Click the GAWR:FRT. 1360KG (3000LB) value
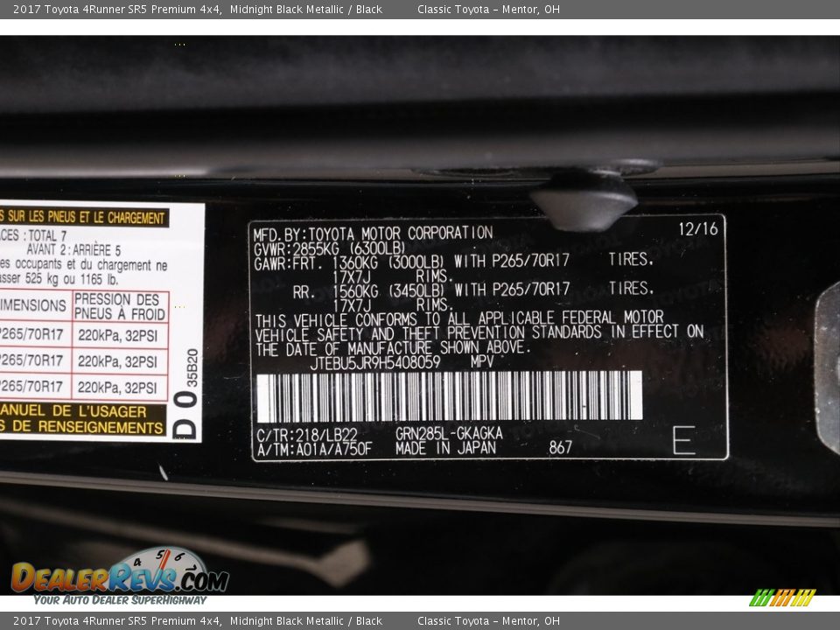 [x=349, y=263]
